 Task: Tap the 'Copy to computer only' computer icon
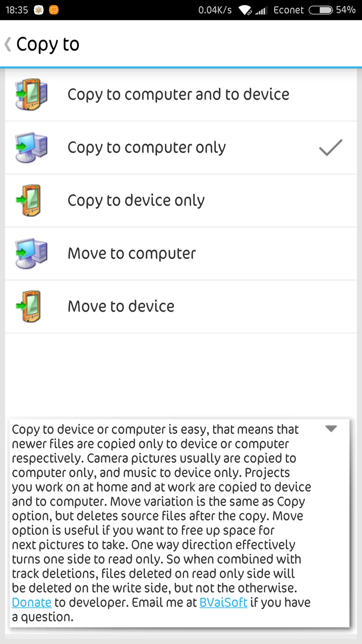(31, 147)
